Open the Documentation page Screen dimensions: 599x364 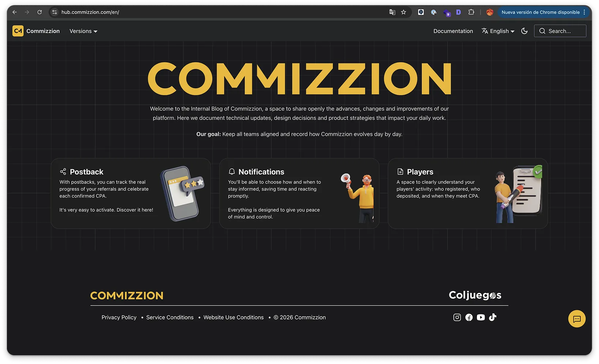pyautogui.click(x=453, y=31)
